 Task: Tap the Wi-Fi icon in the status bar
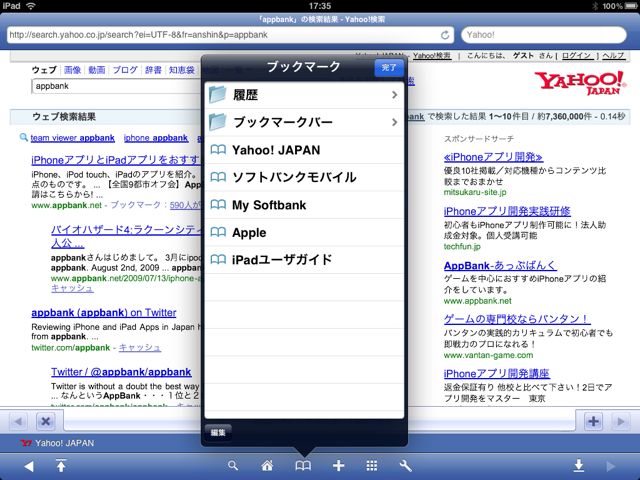click(x=31, y=6)
